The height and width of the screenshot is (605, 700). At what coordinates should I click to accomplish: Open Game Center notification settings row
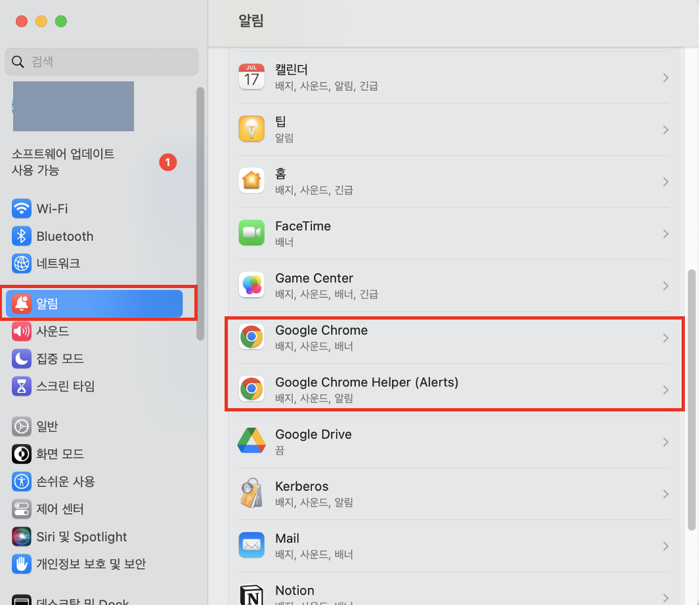453,286
